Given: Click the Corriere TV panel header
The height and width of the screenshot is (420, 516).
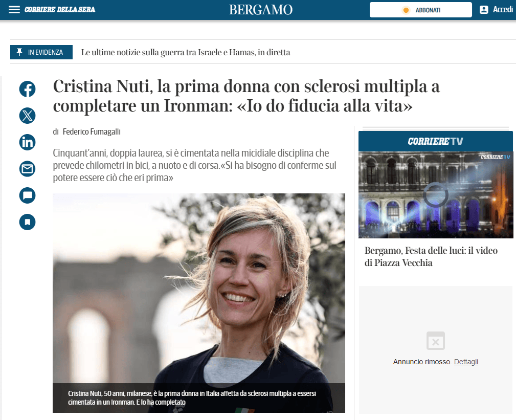Looking at the screenshot, I should 435,141.
